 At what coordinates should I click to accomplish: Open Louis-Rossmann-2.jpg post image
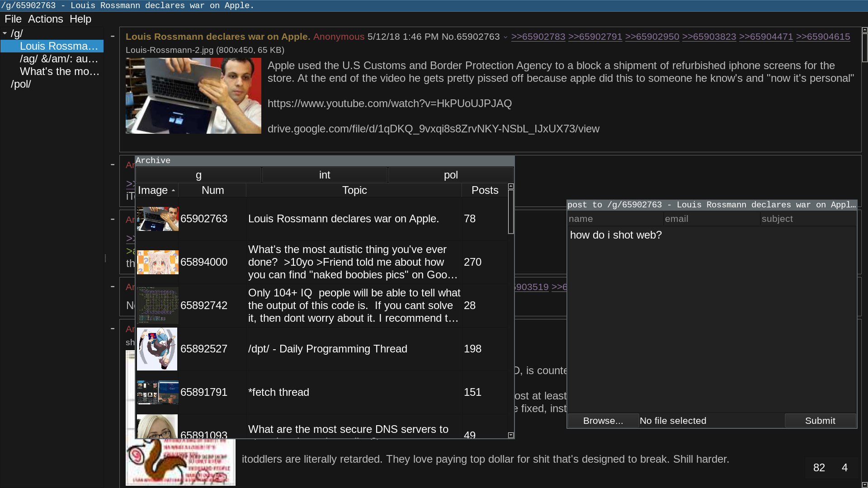click(193, 96)
